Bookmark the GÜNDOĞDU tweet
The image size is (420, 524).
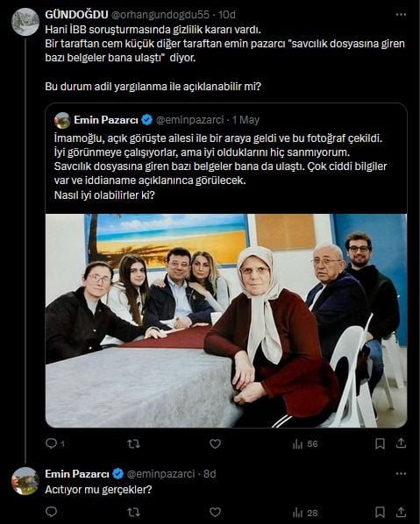pos(380,443)
